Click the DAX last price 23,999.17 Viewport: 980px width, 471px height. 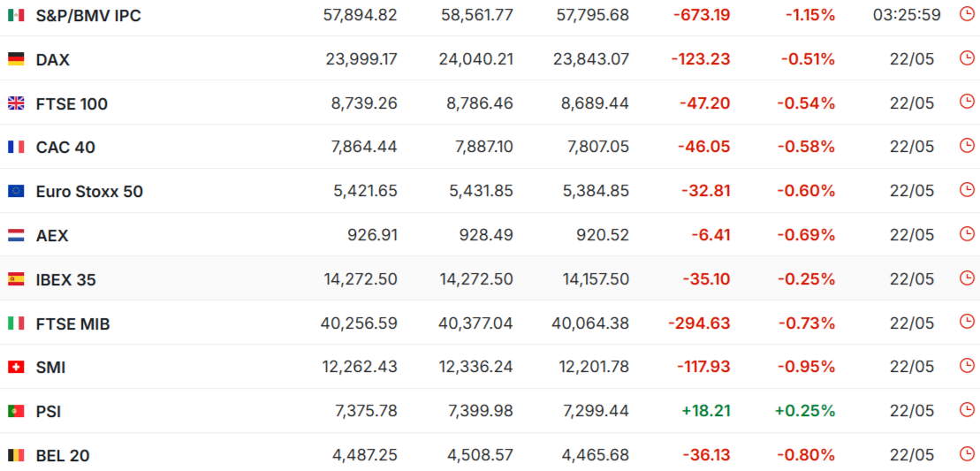pos(361,58)
